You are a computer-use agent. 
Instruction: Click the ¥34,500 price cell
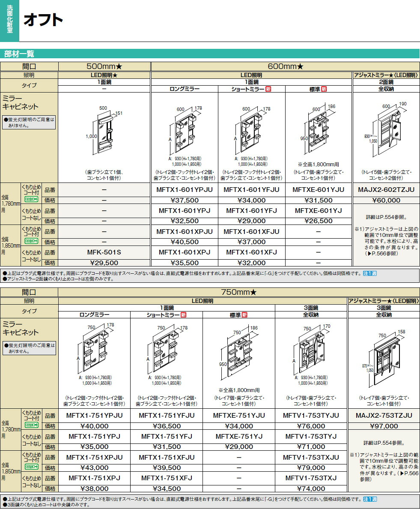[167, 488]
